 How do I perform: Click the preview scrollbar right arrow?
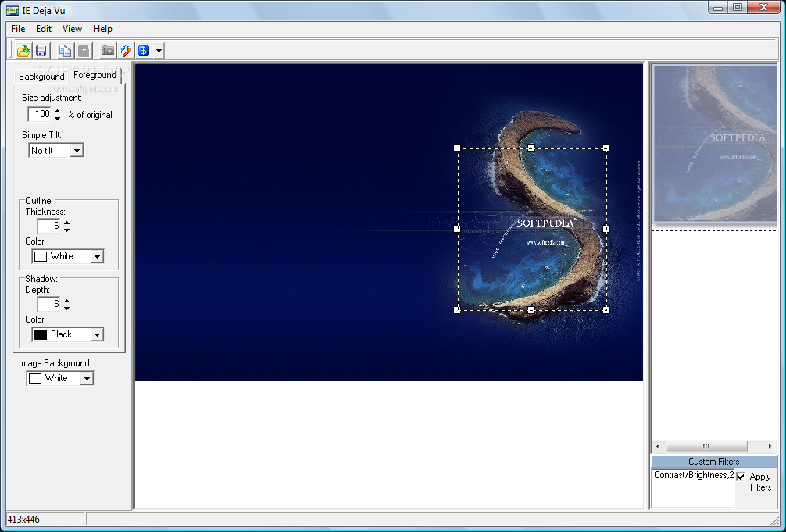coord(770,446)
